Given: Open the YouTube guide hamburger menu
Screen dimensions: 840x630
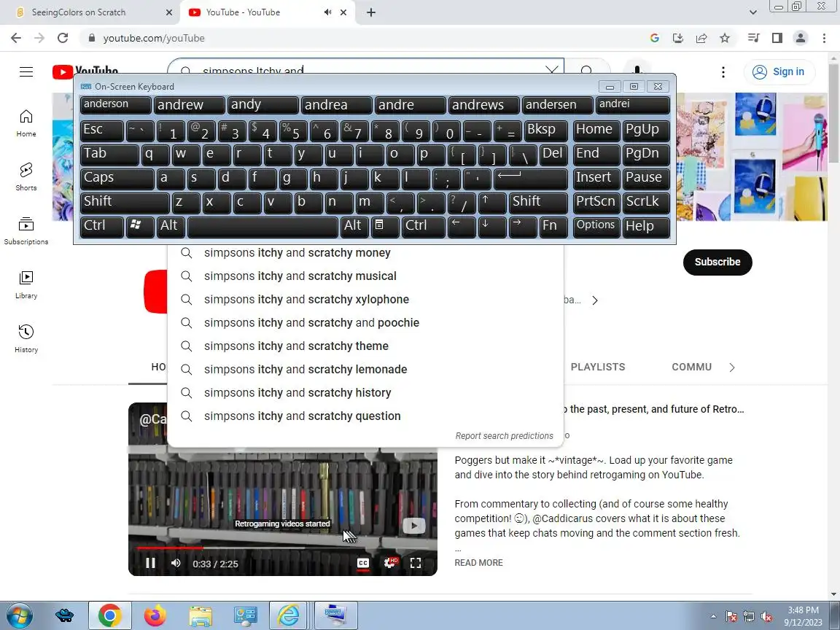Looking at the screenshot, I should point(26,71).
